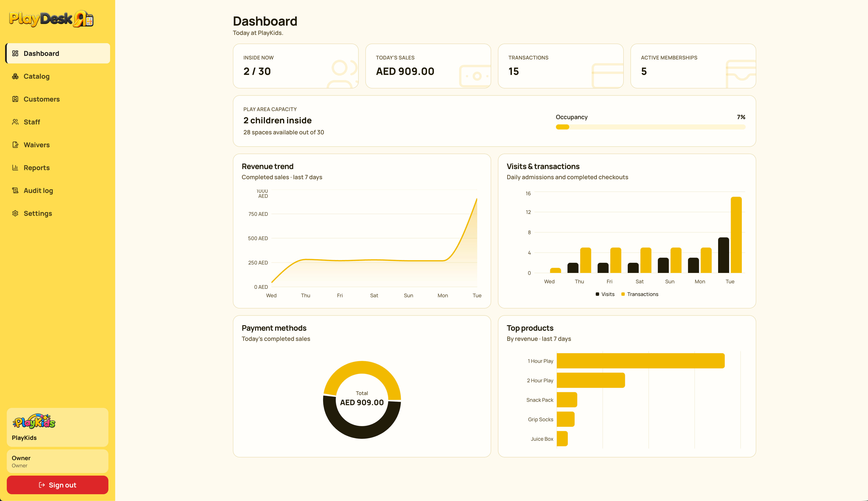Click the Dashboard grid icon in sidebar

[x=15, y=53]
